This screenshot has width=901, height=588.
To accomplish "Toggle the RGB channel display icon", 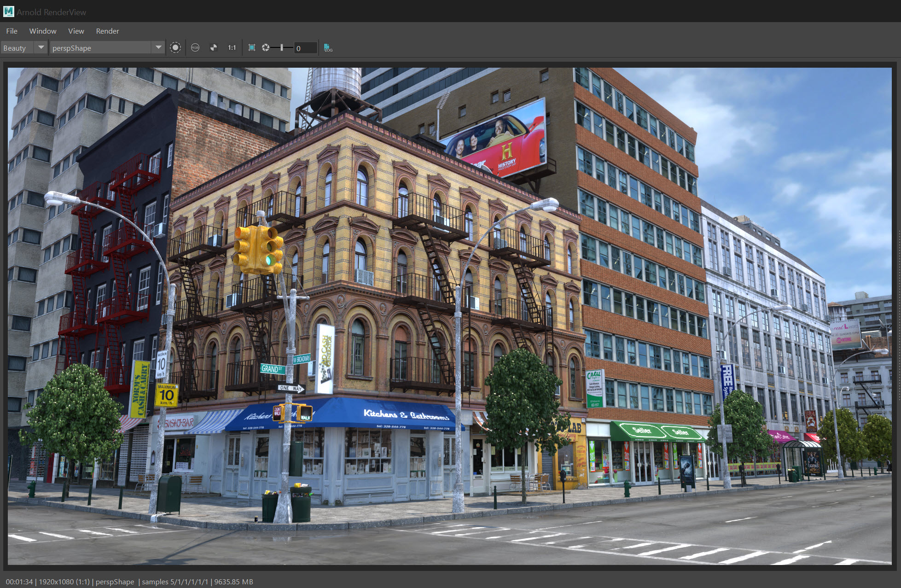I will 195,47.
